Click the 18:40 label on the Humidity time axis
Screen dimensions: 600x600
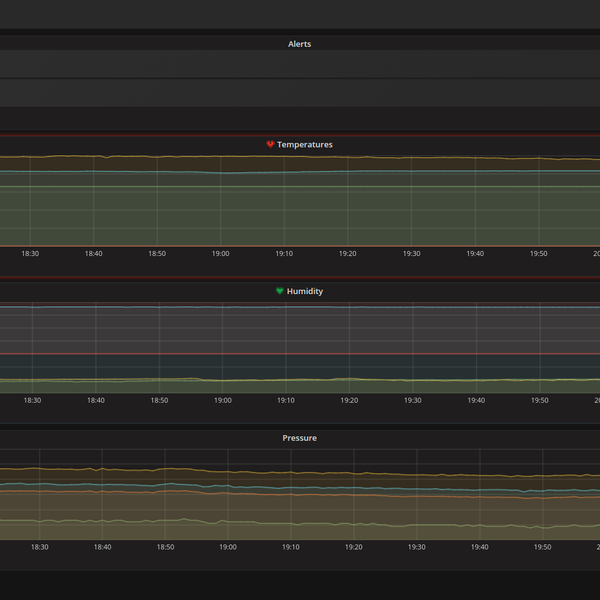tap(95, 400)
